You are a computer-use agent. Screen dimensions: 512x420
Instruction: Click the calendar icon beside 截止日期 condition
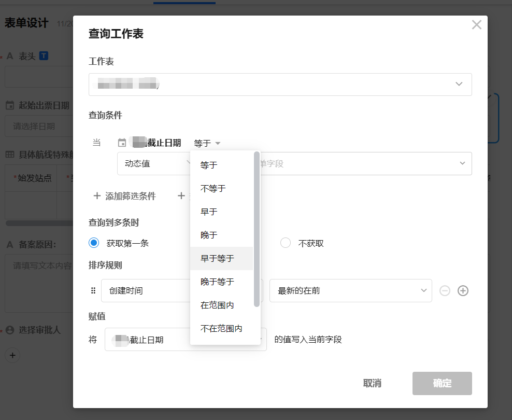tap(122, 143)
